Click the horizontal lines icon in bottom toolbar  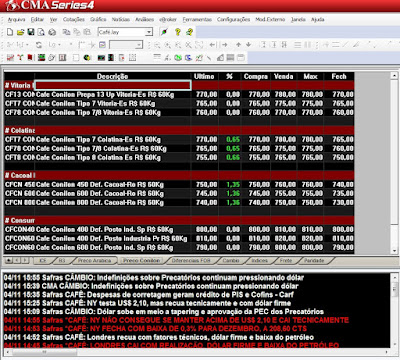[157, 58]
